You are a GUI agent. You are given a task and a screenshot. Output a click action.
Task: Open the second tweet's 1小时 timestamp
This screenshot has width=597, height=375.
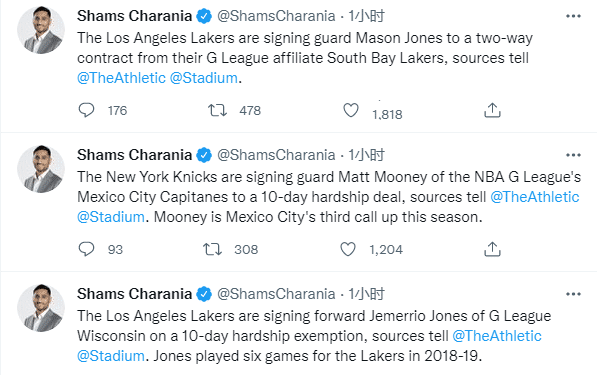coord(367,155)
